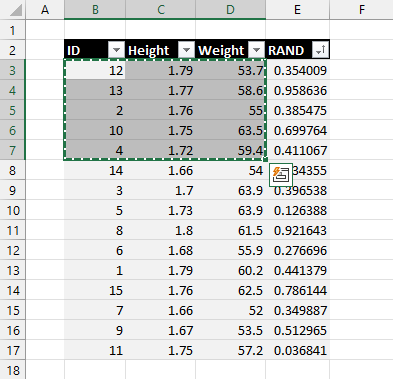Screen dimensions: 393x379
Task: Select Height cell 1.8
Action: [x=161, y=230]
